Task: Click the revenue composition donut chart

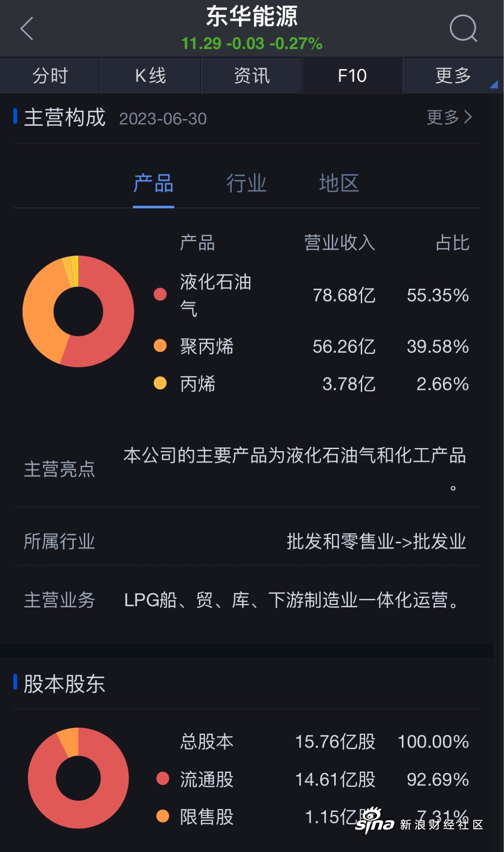Action: [78, 311]
